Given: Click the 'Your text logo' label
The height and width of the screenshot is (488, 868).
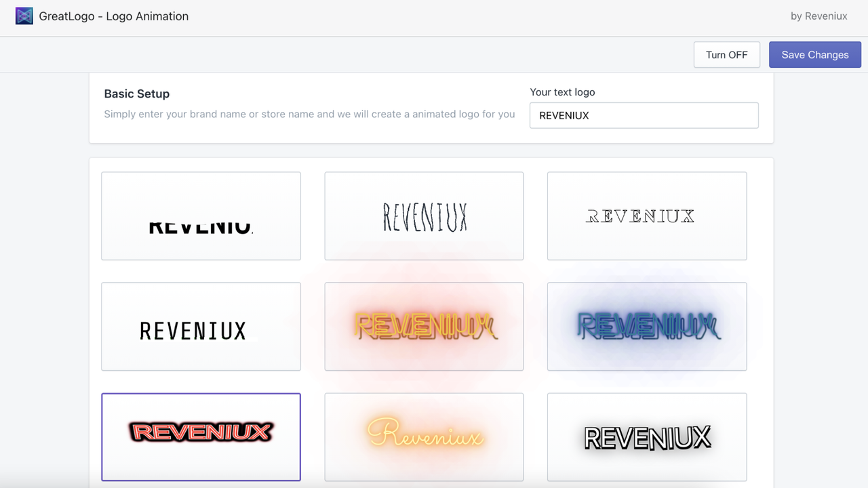Looking at the screenshot, I should [562, 92].
